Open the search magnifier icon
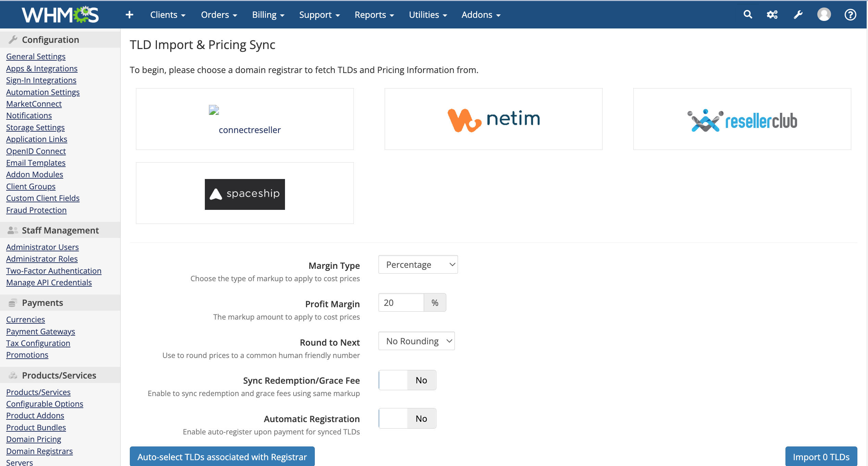Viewport: 868px width, 466px height. point(748,15)
